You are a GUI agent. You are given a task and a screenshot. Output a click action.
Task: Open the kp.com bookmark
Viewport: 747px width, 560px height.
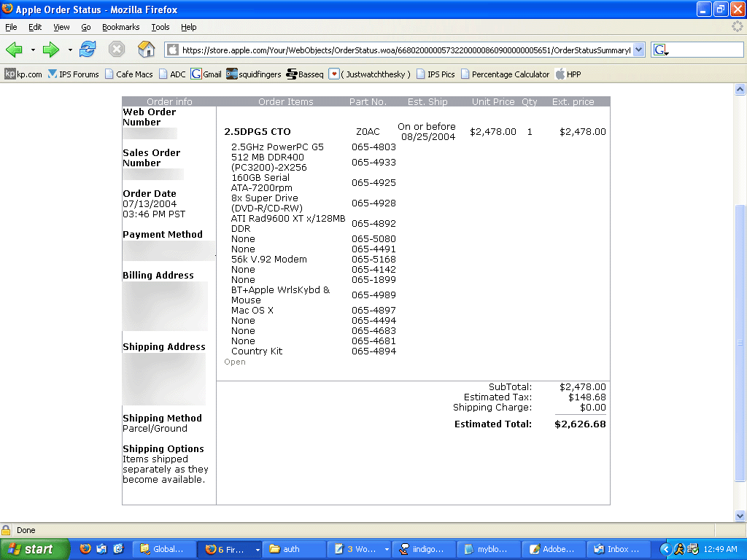point(23,74)
